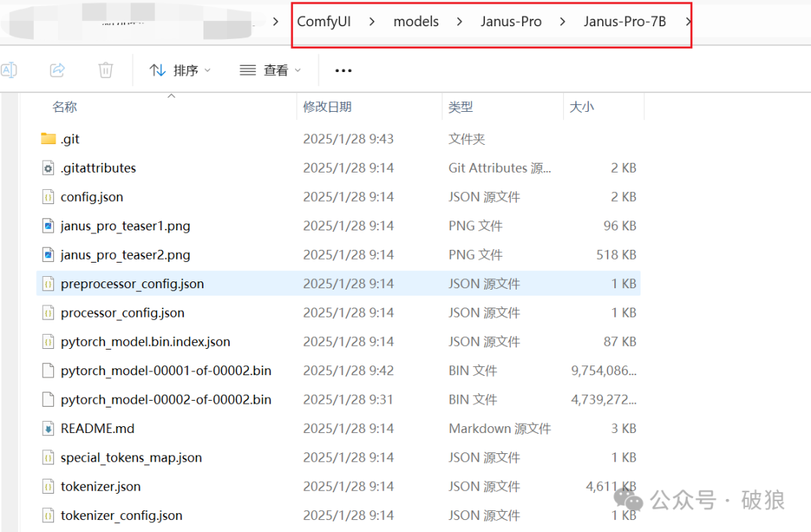Go to ComfyUI in the address breadcrumb

pos(324,22)
